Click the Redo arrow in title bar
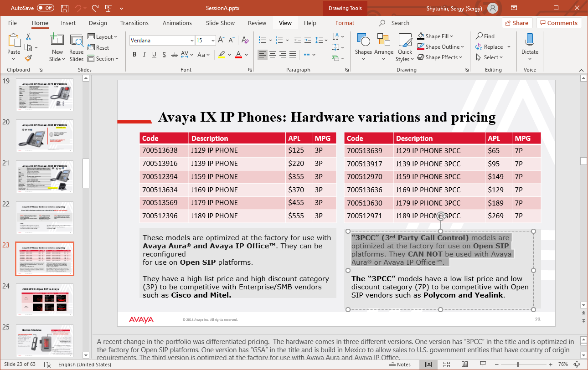This screenshot has height=370, width=588. (95, 8)
